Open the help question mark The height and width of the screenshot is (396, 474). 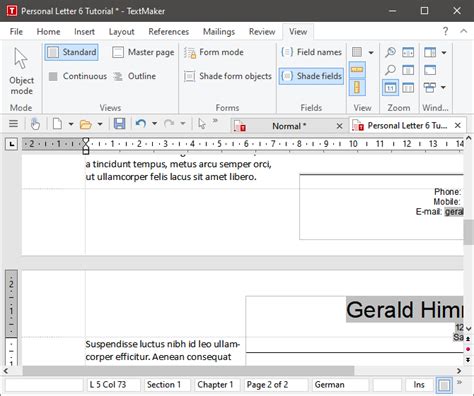click(445, 31)
